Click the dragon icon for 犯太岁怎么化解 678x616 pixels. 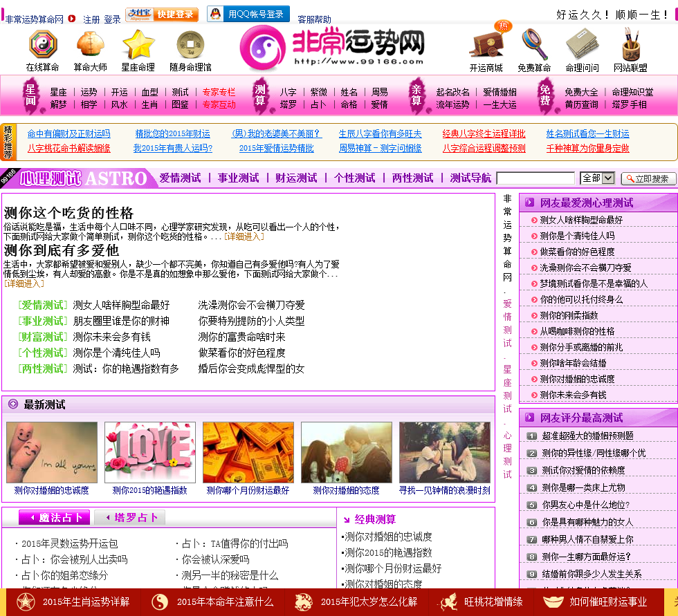click(x=304, y=601)
